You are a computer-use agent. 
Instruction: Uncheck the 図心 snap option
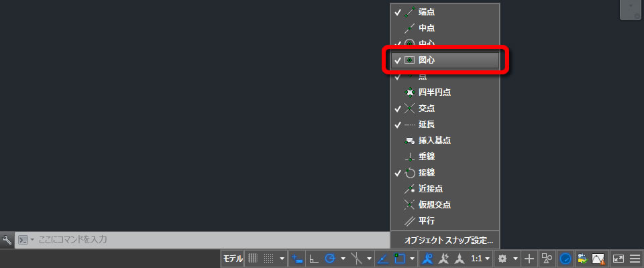(445, 60)
